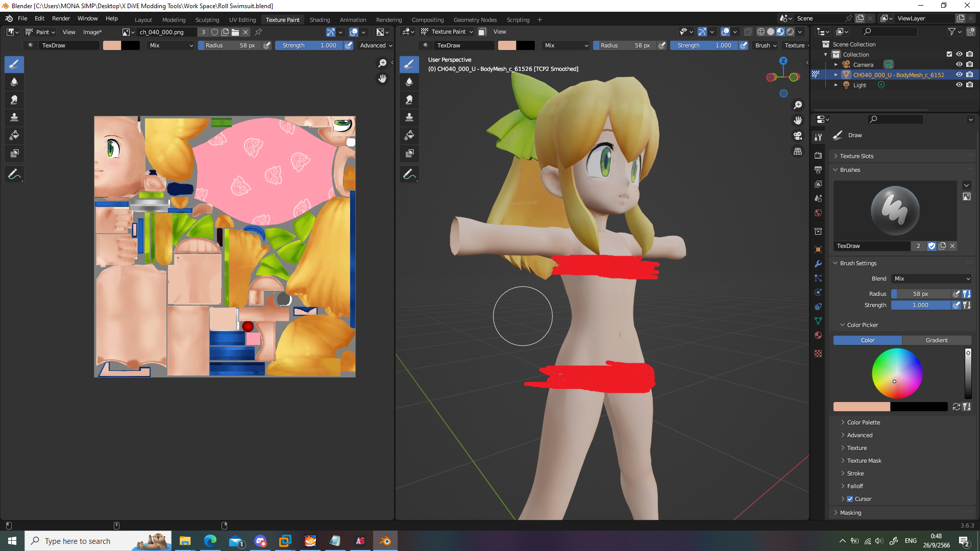Adjust the Radius slider in Brush Settings
This screenshot has height=551, width=980.
pyautogui.click(x=921, y=294)
